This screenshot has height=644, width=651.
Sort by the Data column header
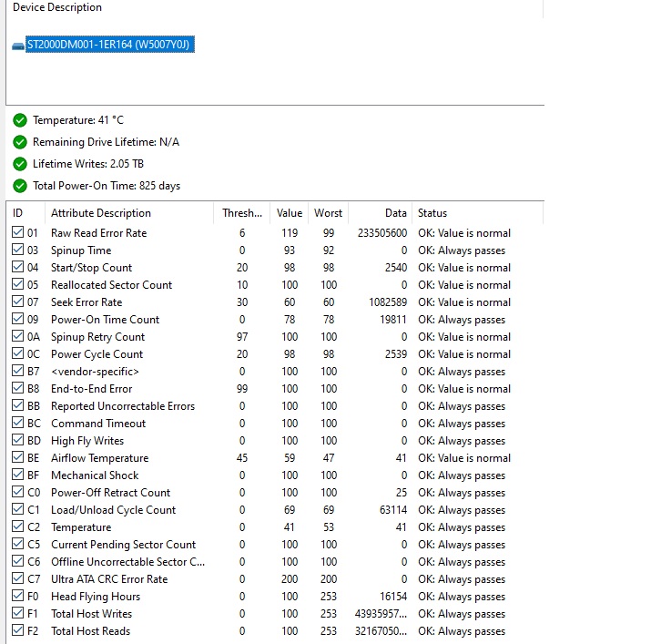click(x=380, y=213)
